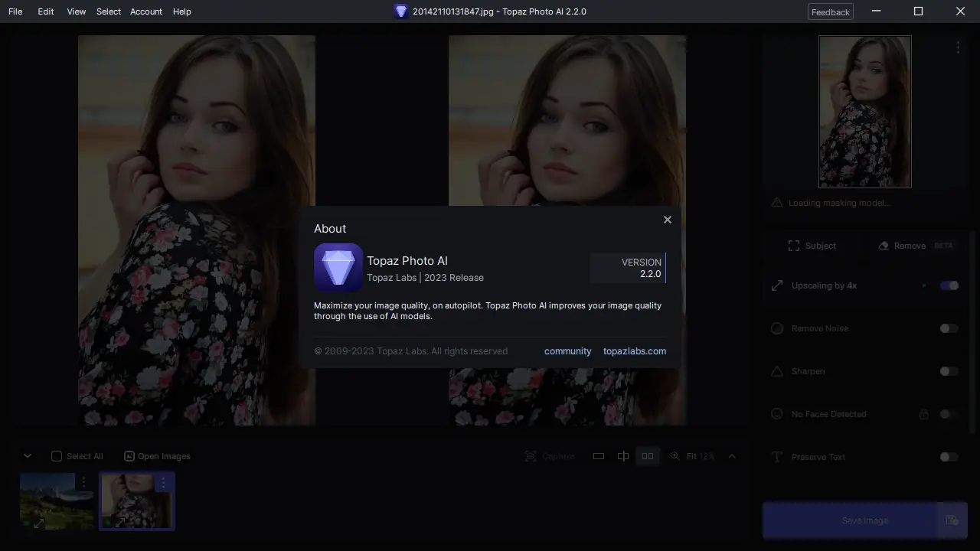Open the Account menu

[x=146, y=11]
